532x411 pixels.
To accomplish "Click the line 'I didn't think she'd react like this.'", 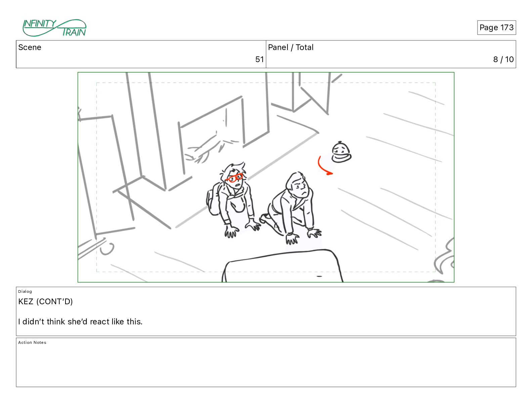I will tap(81, 322).
